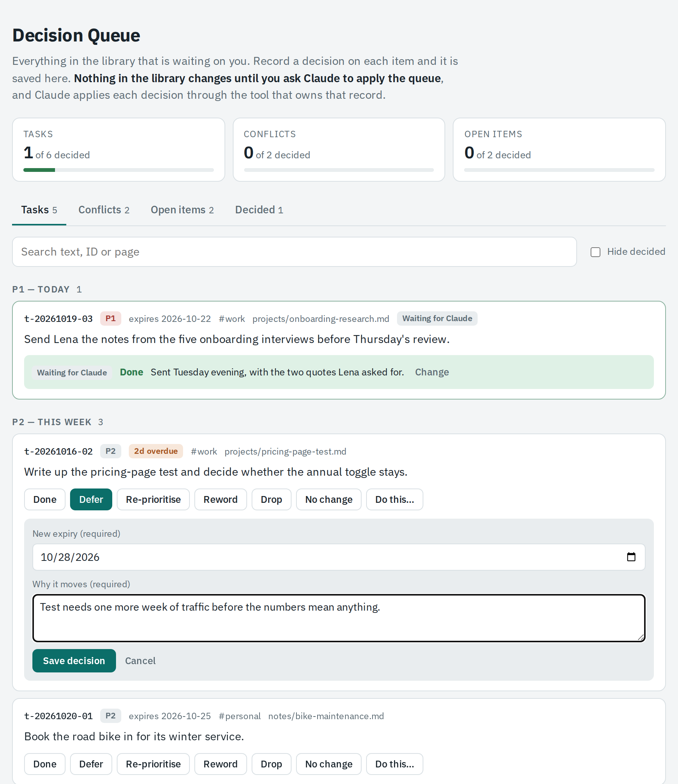Click the projects/pricing-page-test.md page path
Screen dimensions: 678x784
[285, 451]
